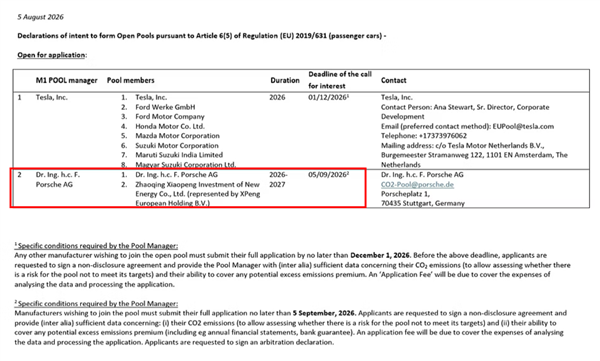This screenshot has height=361, width=600.
Task: Open the CO2-Pool@porsche.de email link
Action: (417, 185)
